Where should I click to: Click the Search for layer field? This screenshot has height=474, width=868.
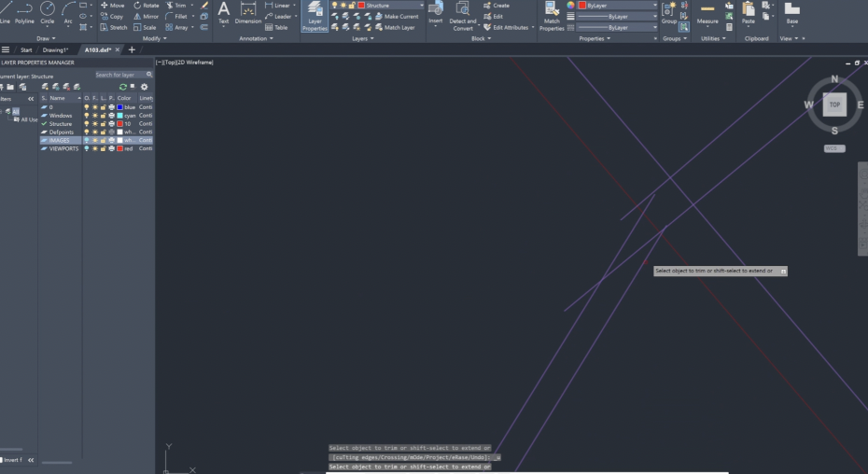pos(117,75)
